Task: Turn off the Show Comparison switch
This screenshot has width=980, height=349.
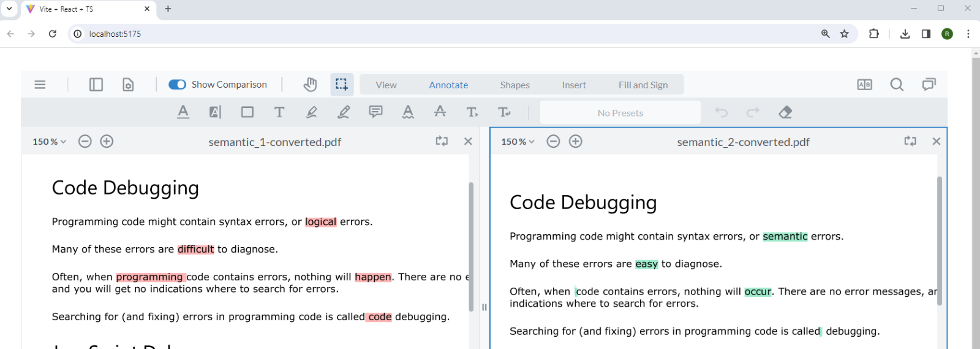Action: pyautogui.click(x=178, y=85)
